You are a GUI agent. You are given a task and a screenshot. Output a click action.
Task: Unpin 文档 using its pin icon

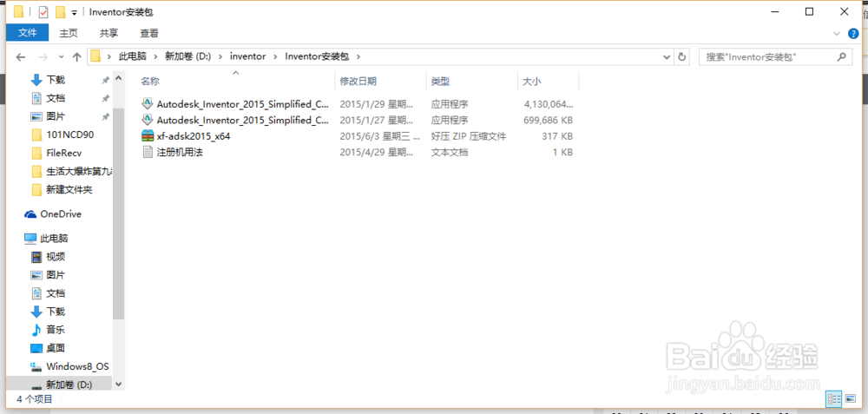[105, 99]
